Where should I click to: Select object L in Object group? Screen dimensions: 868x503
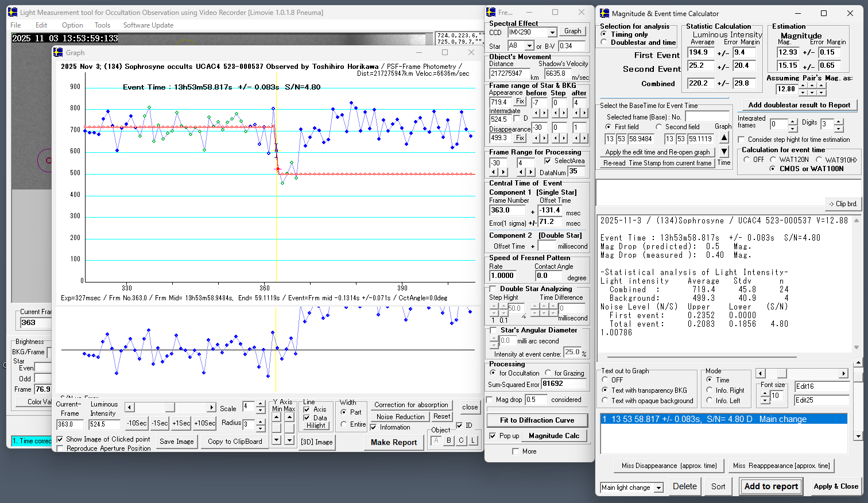[473, 440]
